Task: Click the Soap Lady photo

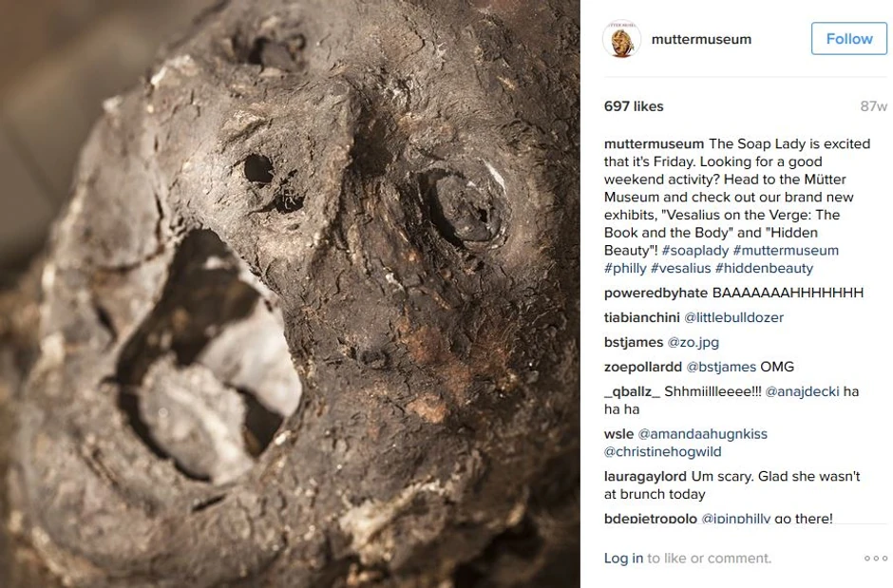Action: (290, 294)
